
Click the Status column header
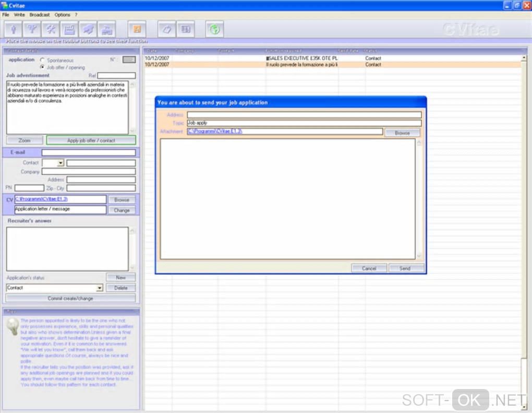pos(370,51)
